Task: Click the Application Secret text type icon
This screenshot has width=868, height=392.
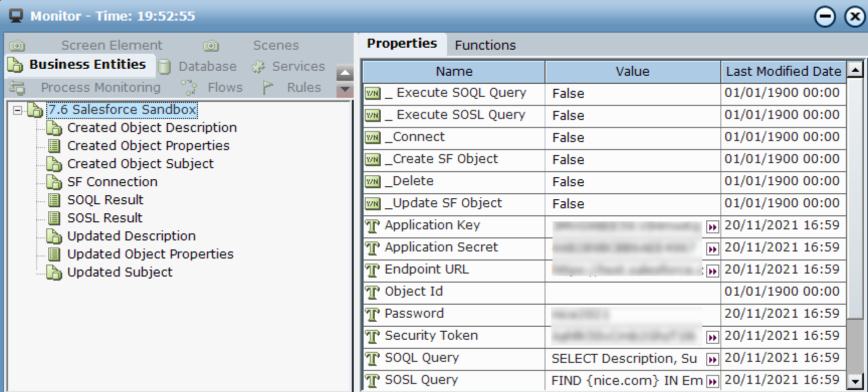Action: click(372, 248)
